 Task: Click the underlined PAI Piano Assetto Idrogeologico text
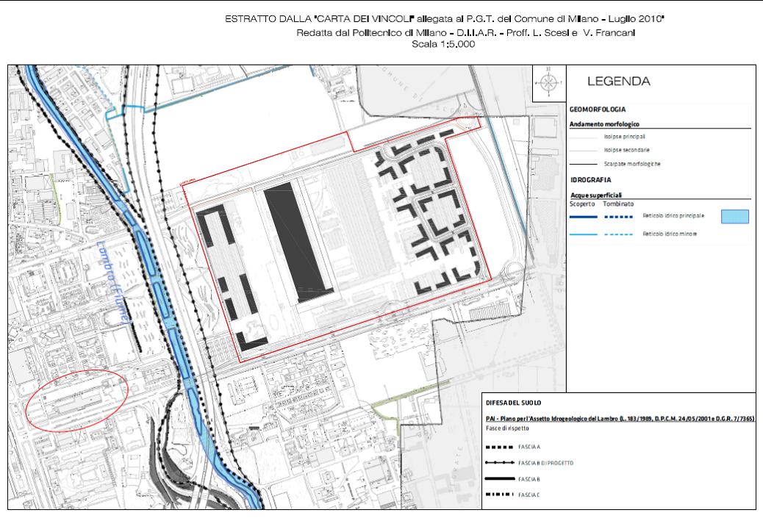point(621,417)
